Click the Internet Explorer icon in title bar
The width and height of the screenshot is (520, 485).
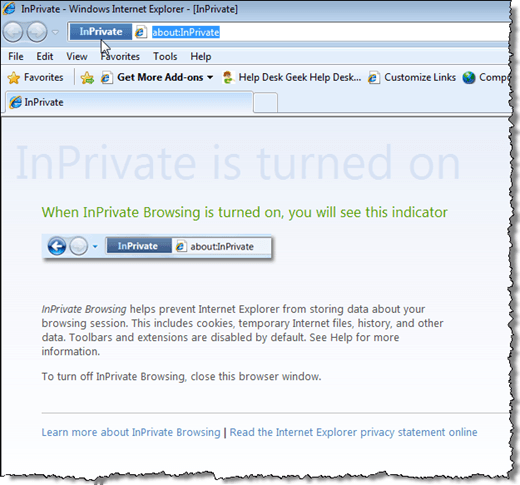pos(9,9)
